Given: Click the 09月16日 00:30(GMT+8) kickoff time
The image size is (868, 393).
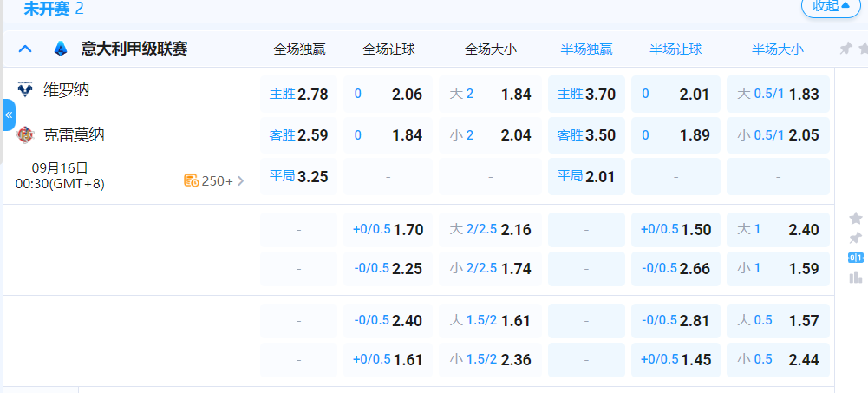Looking at the screenshot, I should 60,175.
